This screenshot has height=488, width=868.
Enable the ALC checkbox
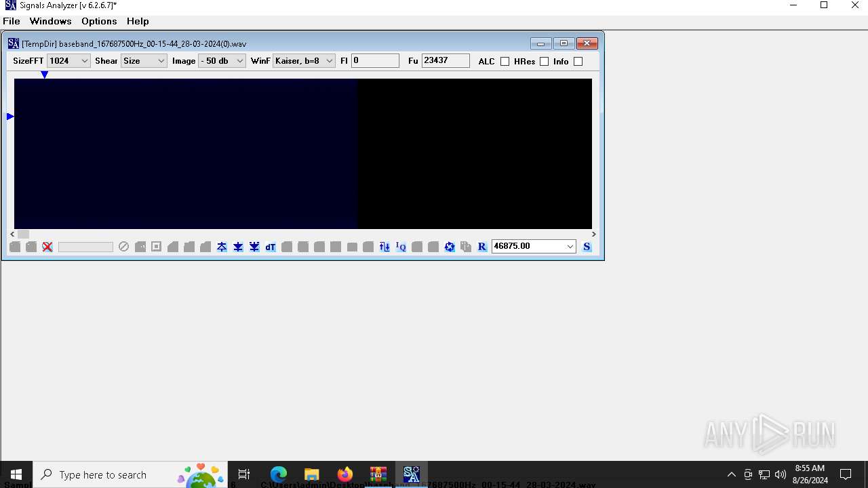tap(505, 61)
